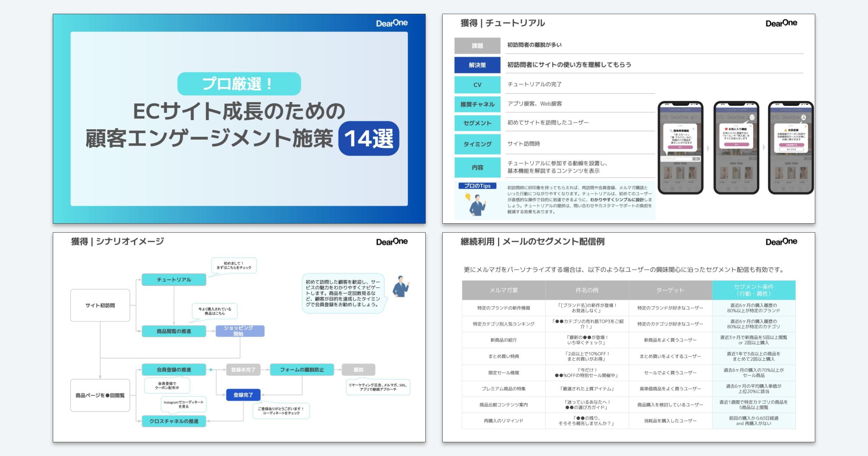Select the 登録完了 dark blue box
The width and height of the screenshot is (868, 456).
point(243,395)
